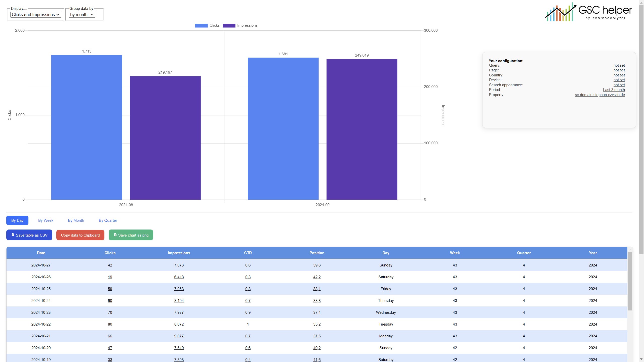The image size is (644, 362).
Task: Click the CSV file icon on save button
Action: coord(13,235)
